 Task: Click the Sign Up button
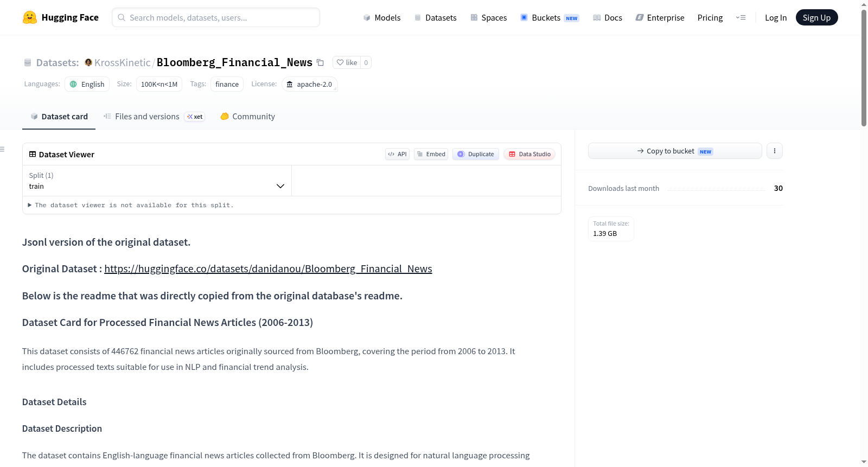[x=816, y=17]
